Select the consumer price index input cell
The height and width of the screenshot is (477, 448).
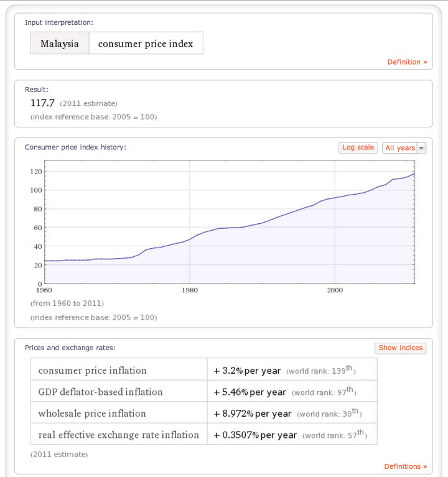[x=146, y=43]
